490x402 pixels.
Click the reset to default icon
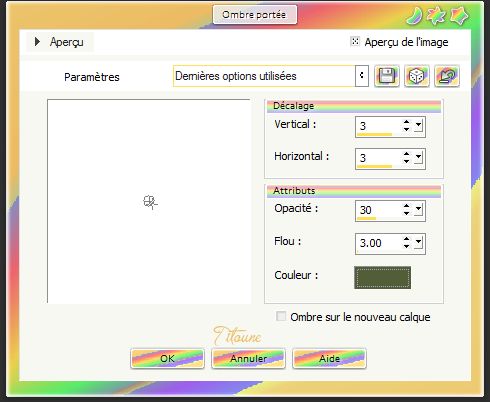click(x=447, y=76)
